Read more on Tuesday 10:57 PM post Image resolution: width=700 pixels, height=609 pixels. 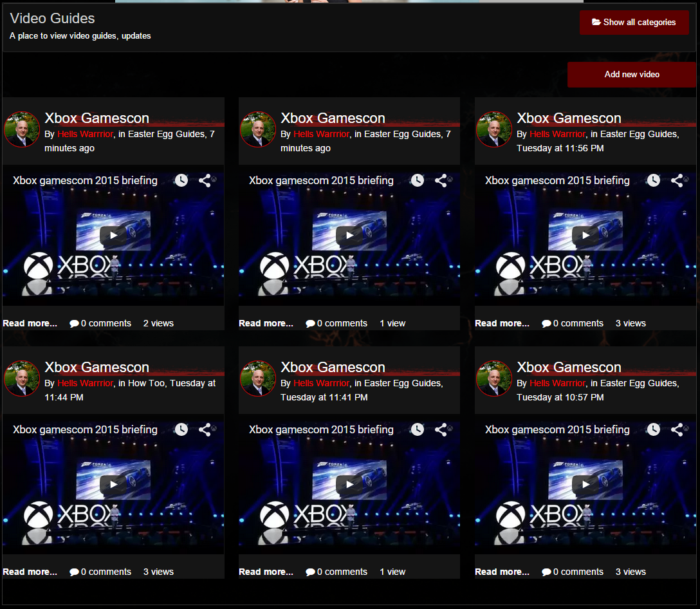tap(502, 572)
